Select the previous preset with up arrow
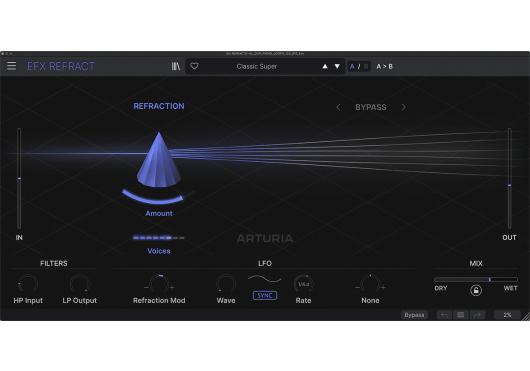 coord(325,66)
